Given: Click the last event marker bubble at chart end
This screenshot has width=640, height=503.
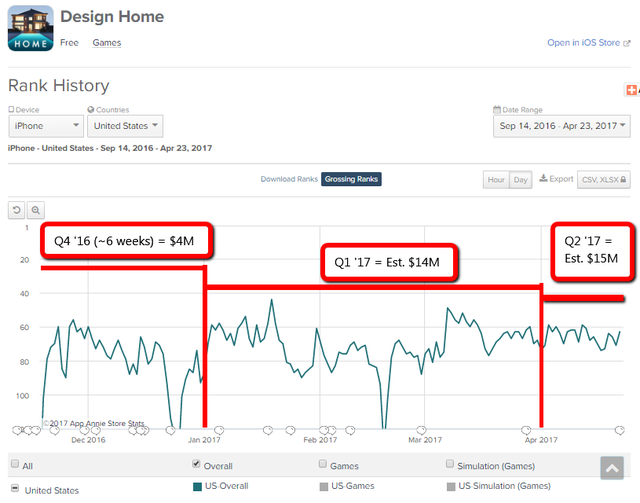Looking at the screenshot, I should (620, 430).
